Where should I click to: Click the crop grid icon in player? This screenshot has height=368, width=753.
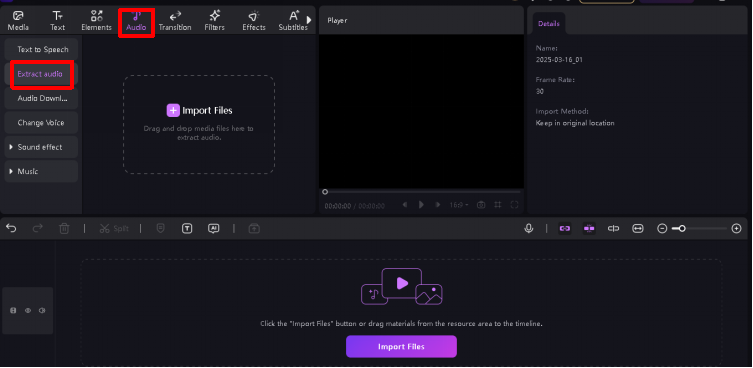(498, 205)
